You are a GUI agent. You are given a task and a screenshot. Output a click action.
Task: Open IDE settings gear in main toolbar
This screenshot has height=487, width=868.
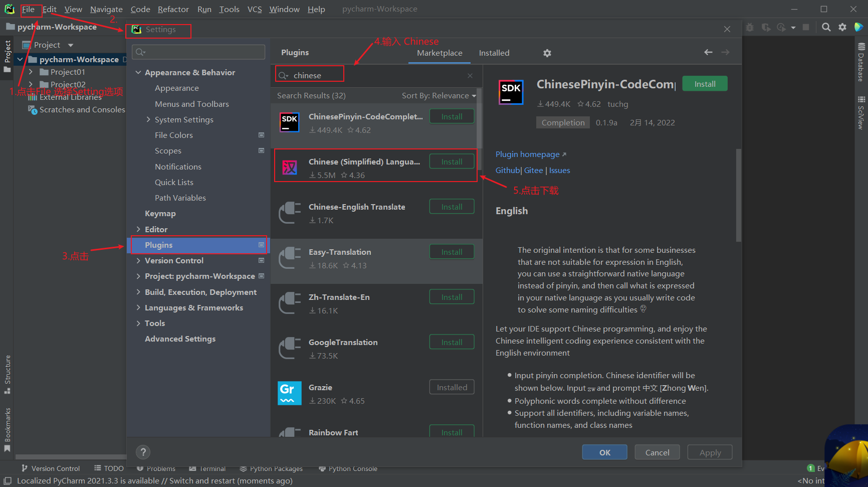point(842,27)
